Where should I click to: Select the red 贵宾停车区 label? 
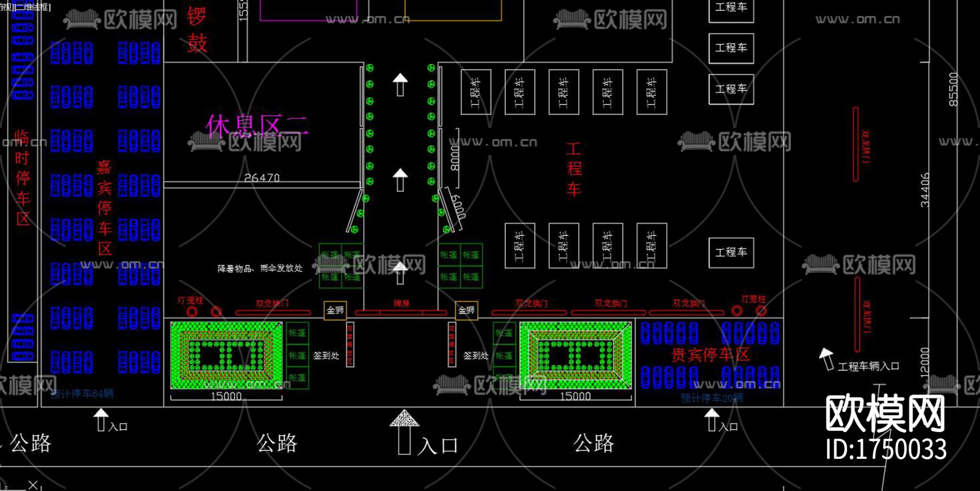pyautogui.click(x=710, y=355)
